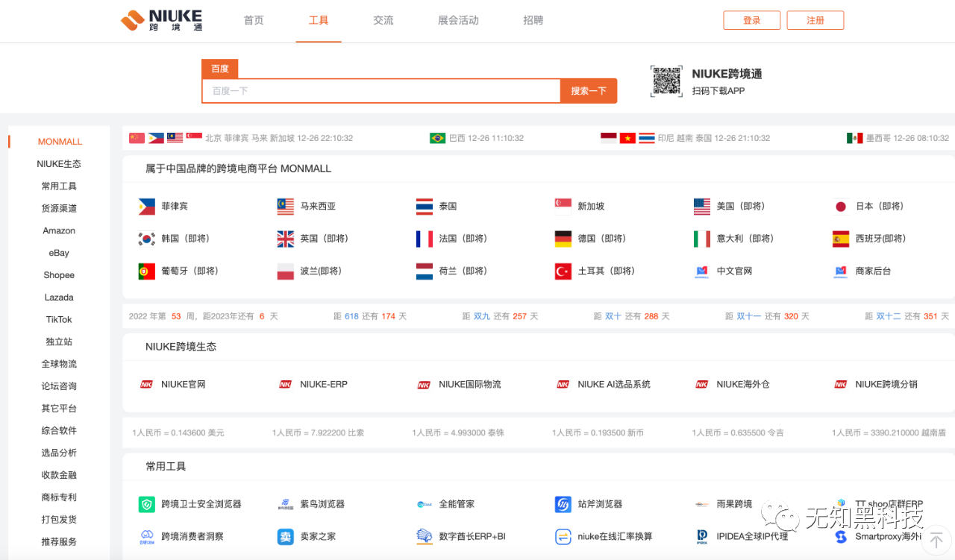955x560 pixels.
Task: Click the 跨境卫士安全浏览器 shield icon
Action: [x=147, y=505]
